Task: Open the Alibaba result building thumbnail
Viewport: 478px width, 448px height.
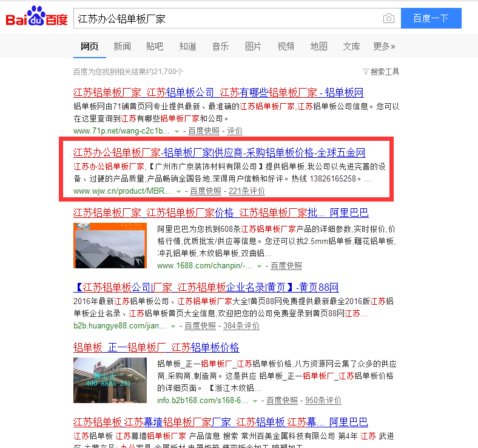Action: point(110,245)
